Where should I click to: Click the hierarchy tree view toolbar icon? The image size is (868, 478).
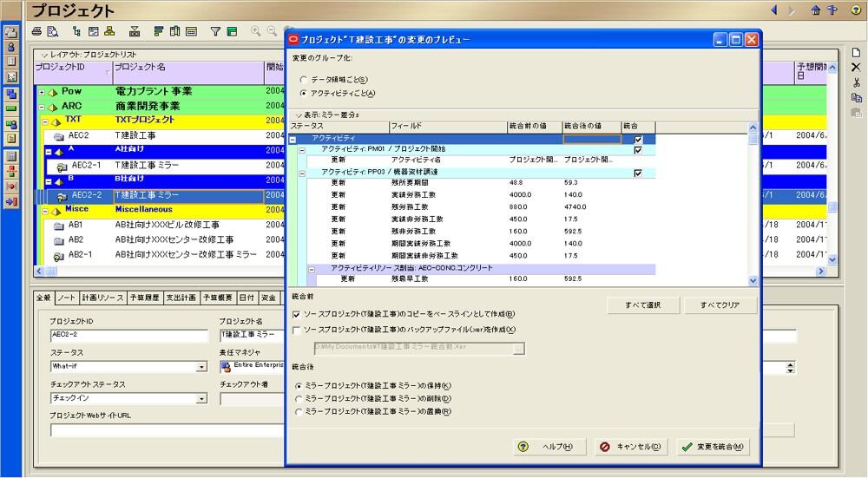tap(76, 31)
